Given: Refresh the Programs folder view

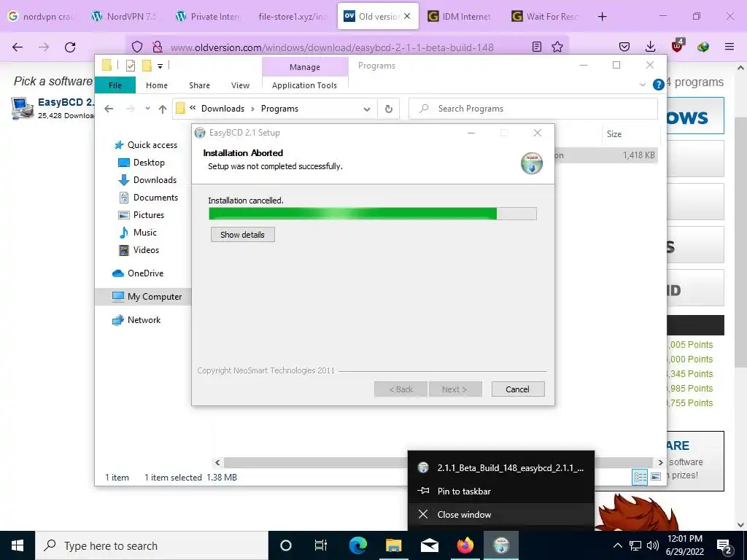Looking at the screenshot, I should pos(389,109).
